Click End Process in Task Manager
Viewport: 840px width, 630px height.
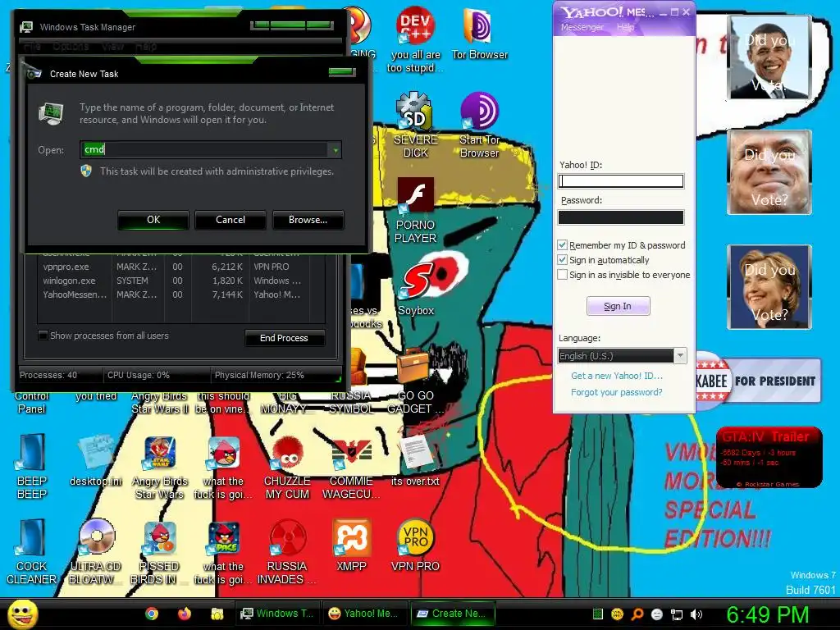tap(285, 338)
